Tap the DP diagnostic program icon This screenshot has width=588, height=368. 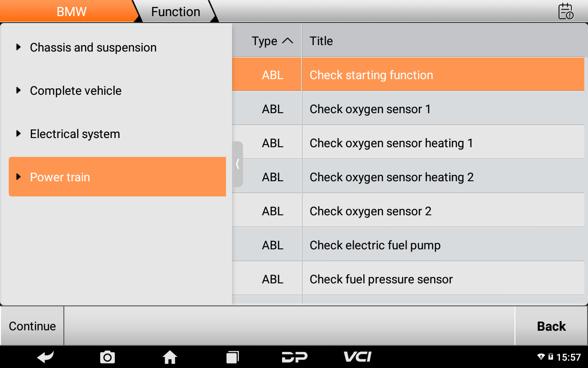click(x=294, y=357)
